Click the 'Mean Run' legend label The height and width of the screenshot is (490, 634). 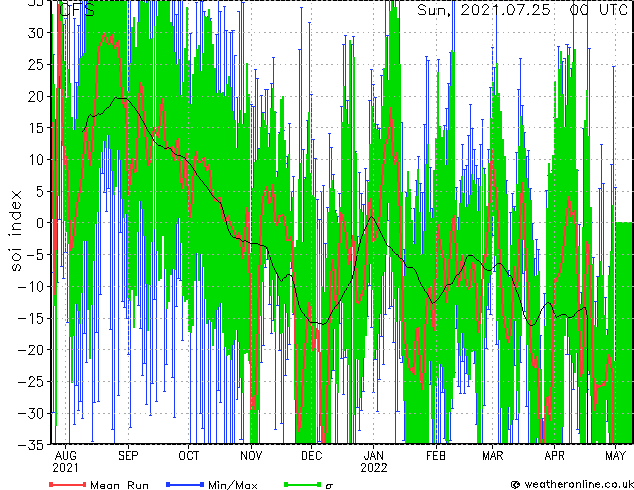click(119, 485)
